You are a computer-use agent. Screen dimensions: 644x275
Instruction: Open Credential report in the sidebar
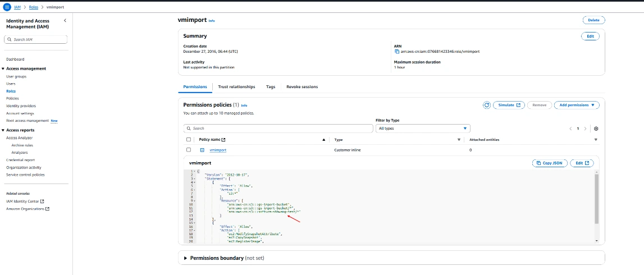[x=21, y=160]
